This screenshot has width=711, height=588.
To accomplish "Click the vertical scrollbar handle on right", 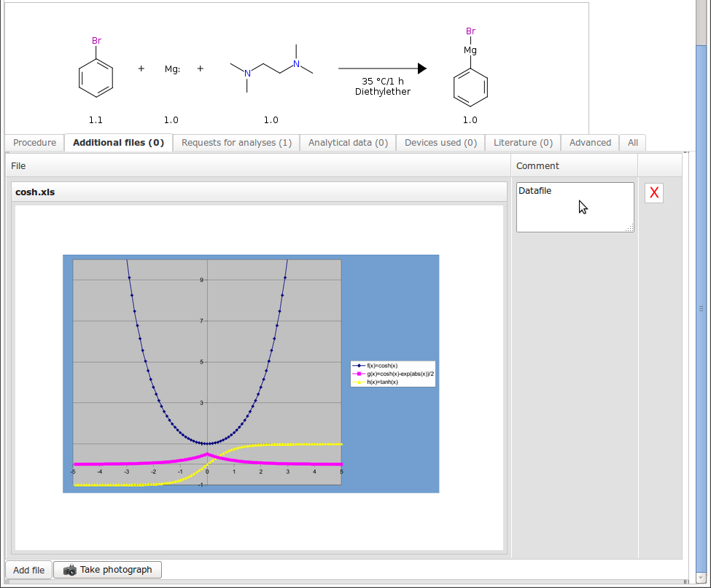I will pyautogui.click(x=702, y=308).
